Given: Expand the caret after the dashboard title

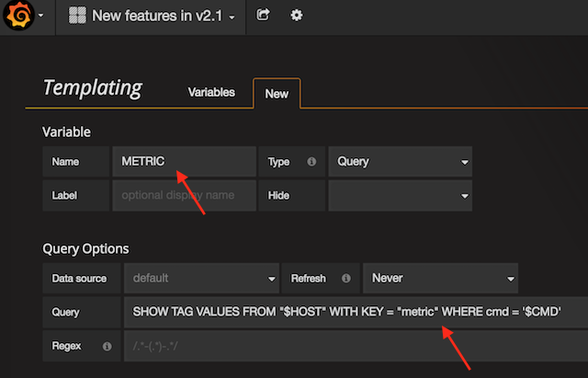Looking at the screenshot, I should point(232,17).
